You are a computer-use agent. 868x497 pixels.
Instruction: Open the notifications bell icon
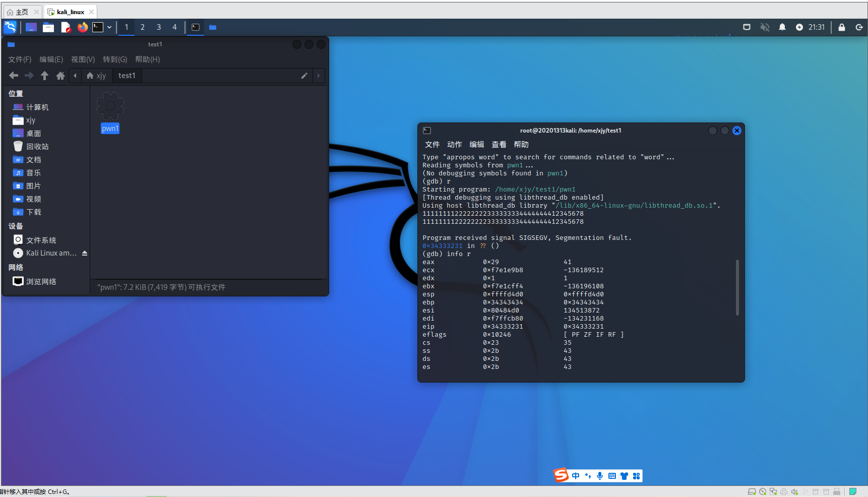click(x=782, y=27)
